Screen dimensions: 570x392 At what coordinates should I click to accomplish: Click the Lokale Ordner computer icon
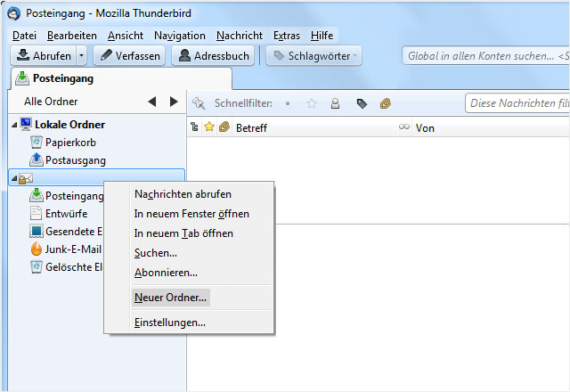pos(26,124)
